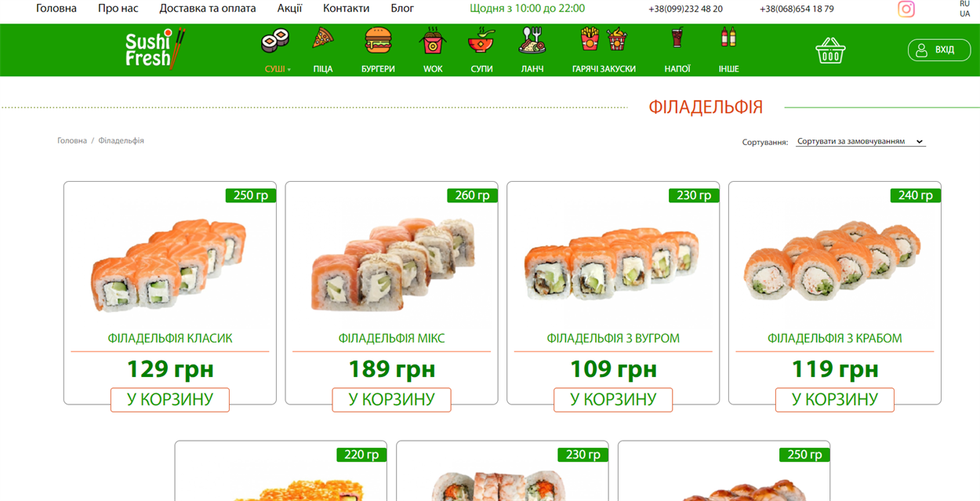Open the Instagram icon link

pos(906,9)
